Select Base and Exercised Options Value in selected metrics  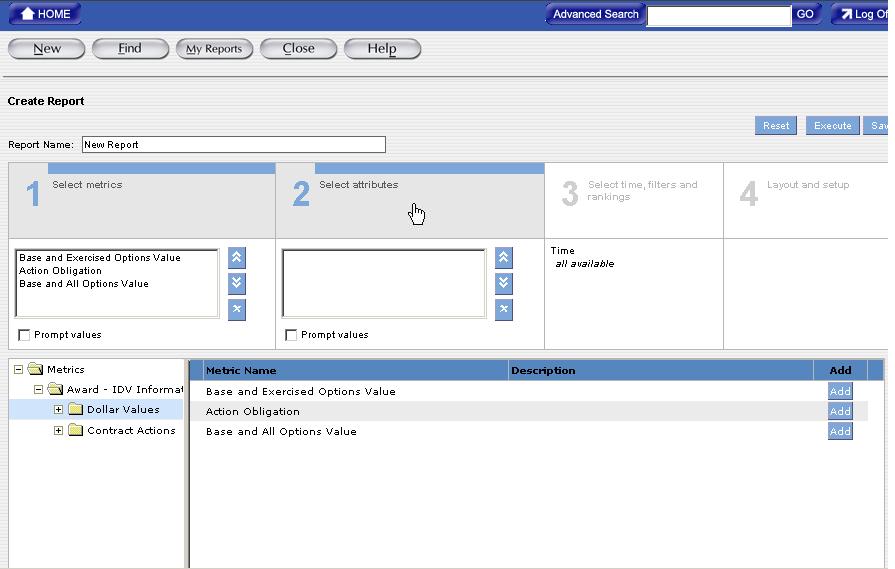[x=100, y=257]
